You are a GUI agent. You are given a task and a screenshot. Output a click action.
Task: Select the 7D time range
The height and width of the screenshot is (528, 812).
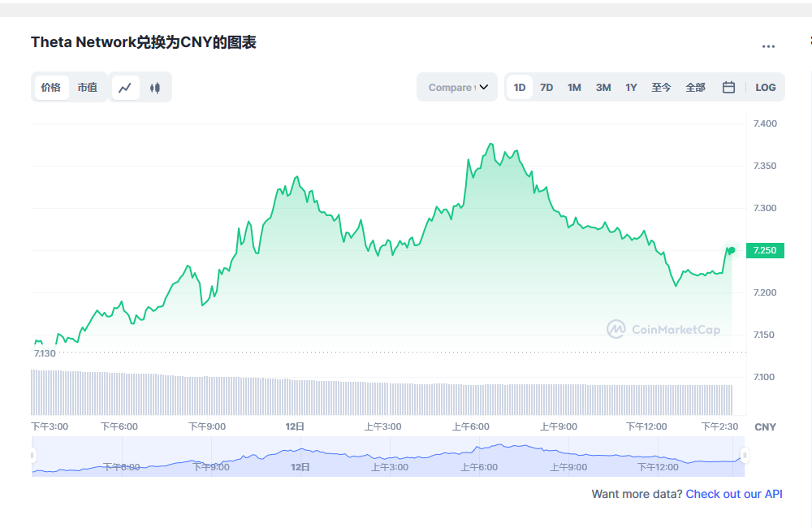(546, 88)
